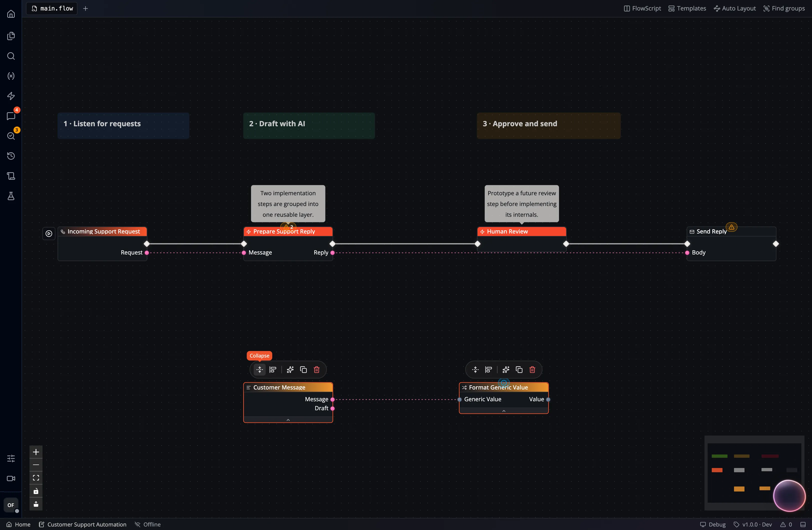
Task: Delete Format Generic Value with trash icon
Action: point(532,370)
